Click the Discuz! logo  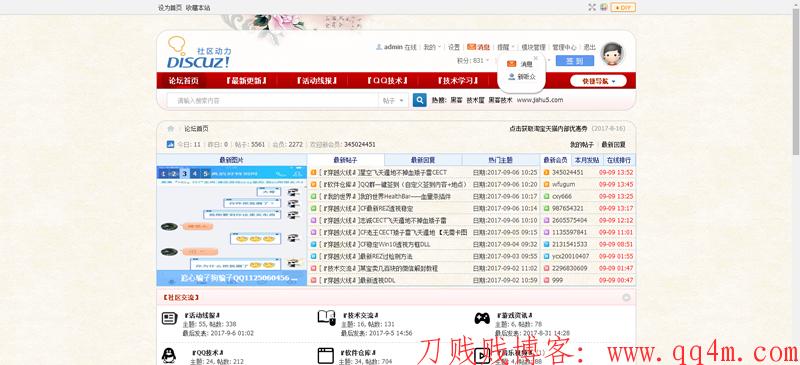click(x=199, y=53)
